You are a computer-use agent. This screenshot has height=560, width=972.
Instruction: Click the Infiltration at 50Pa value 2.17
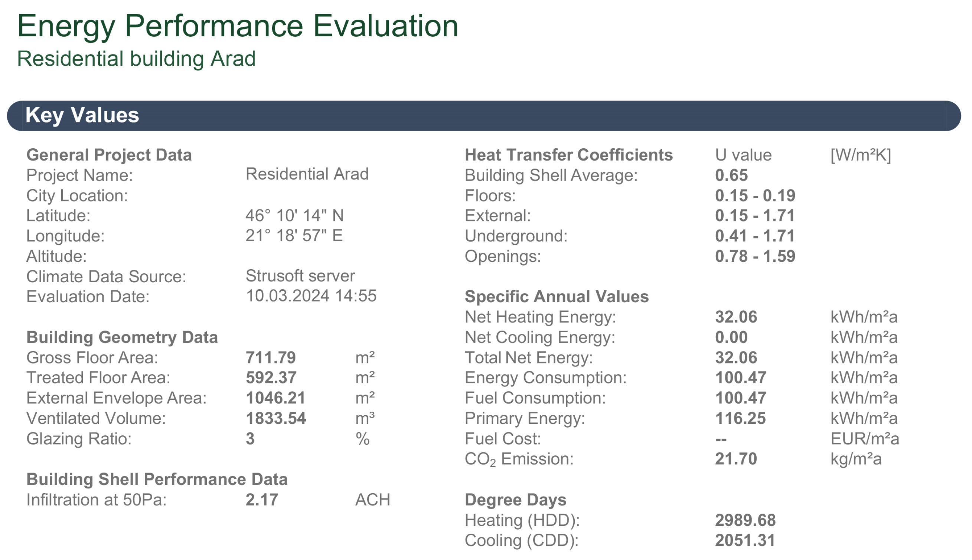click(262, 500)
